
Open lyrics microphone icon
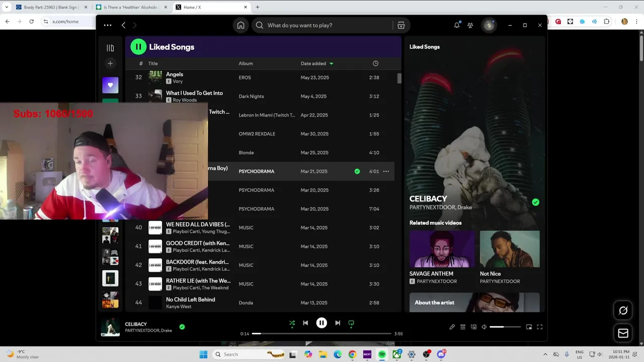(x=452, y=327)
